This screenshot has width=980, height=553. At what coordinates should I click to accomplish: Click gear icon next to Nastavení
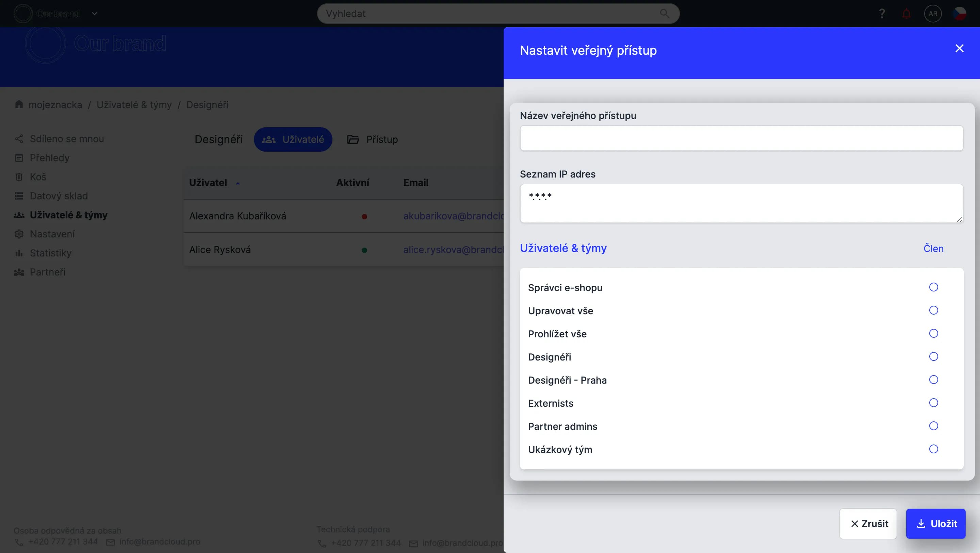point(19,234)
